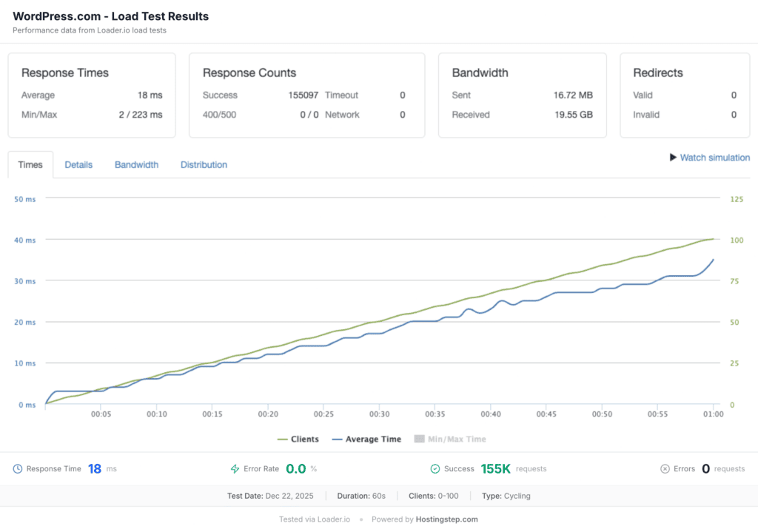
Task: Select the Times tab
Action: pyautogui.click(x=30, y=165)
